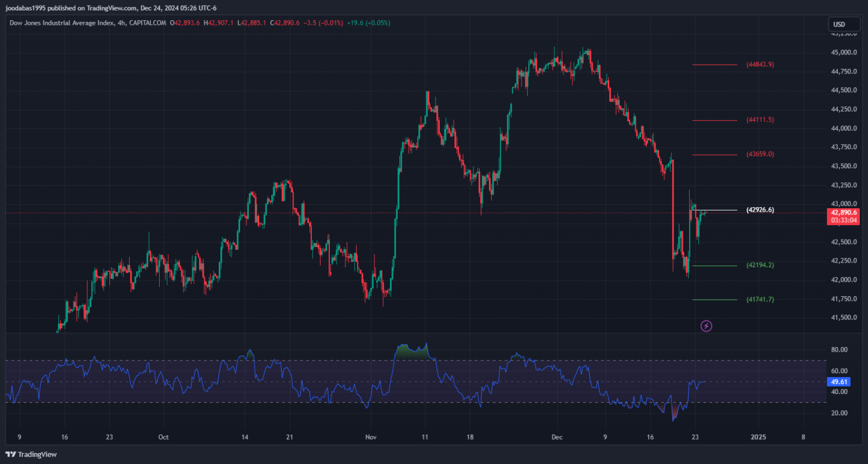Viewport: 868px width, 464px height.
Task: Click the Dec label on the time axis
Action: (x=556, y=437)
